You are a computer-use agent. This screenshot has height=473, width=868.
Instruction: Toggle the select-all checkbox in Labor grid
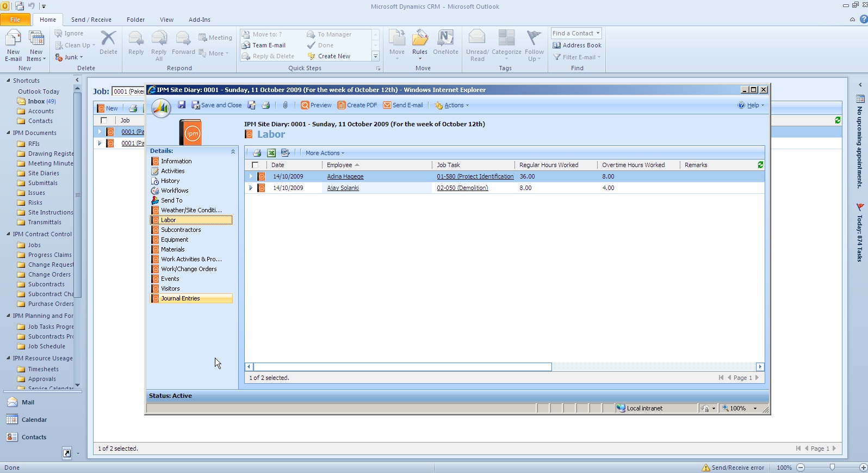255,165
